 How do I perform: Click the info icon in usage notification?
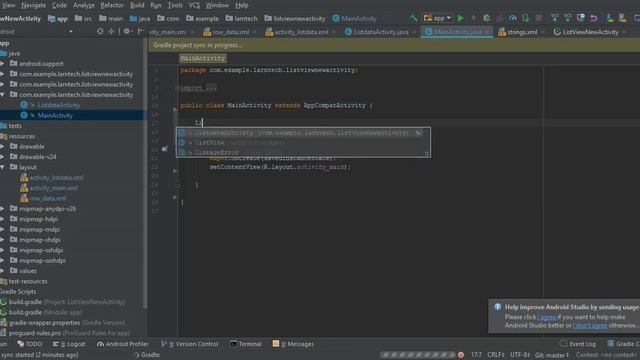pos(498,307)
